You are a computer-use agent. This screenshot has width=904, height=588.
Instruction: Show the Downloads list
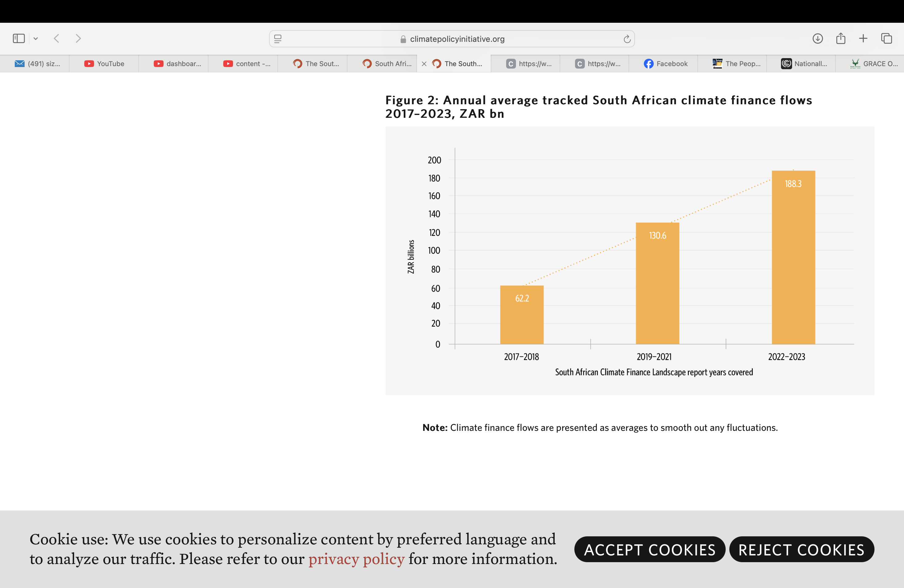[817, 38]
